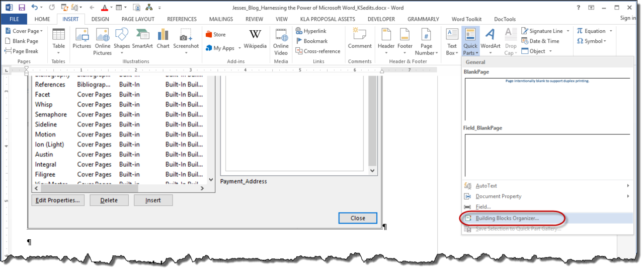The image size is (644, 273).
Task: Insert a Bookmark
Action: [311, 41]
